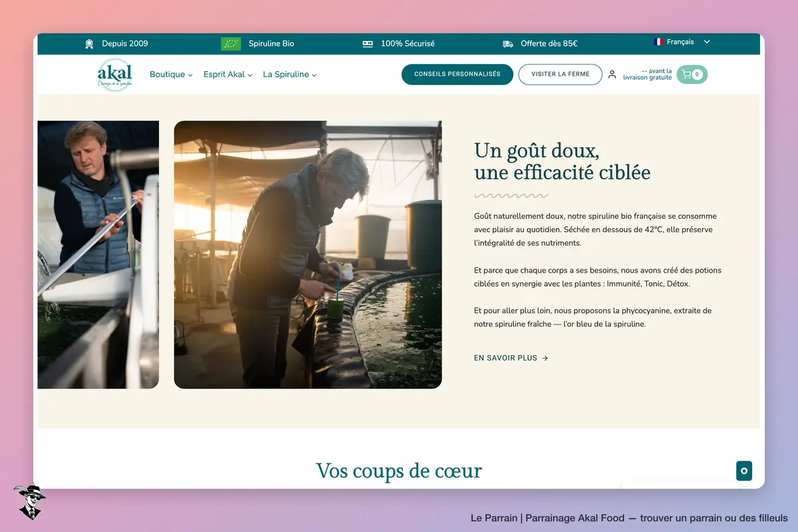Expand the La Spiruline menu
The width and height of the screenshot is (798, 532).
290,74
